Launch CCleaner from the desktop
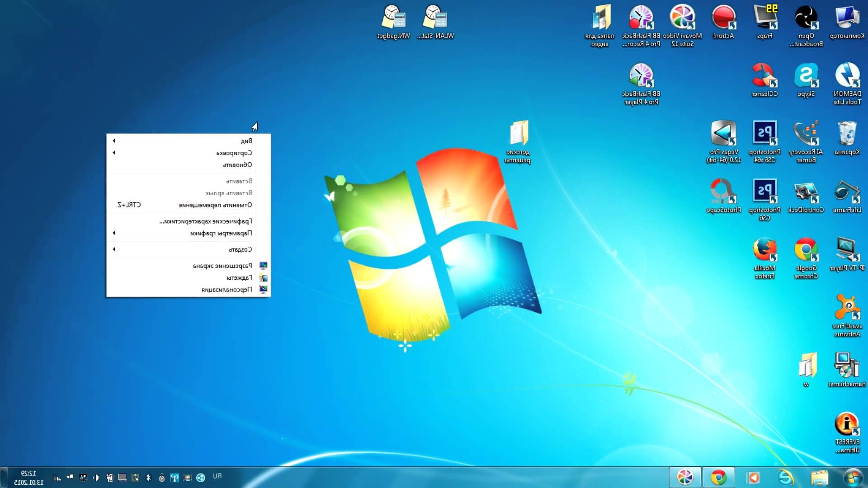 click(x=764, y=80)
